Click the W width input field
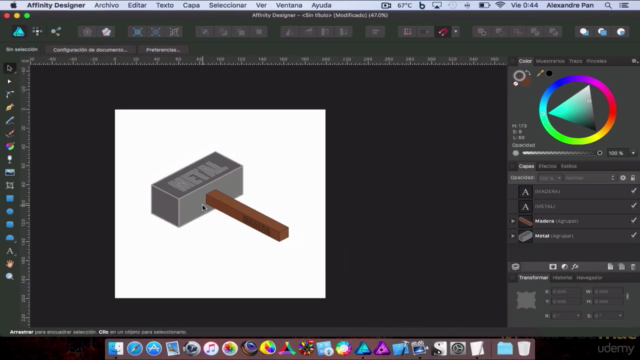The height and width of the screenshot is (360, 640). tap(608, 291)
